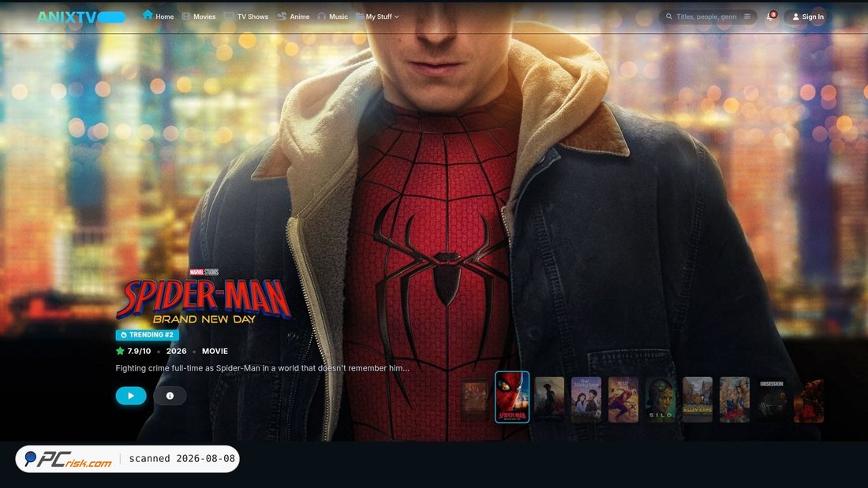
Task: Select the Beast poster with leaping Spider-Man
Action: (623, 400)
